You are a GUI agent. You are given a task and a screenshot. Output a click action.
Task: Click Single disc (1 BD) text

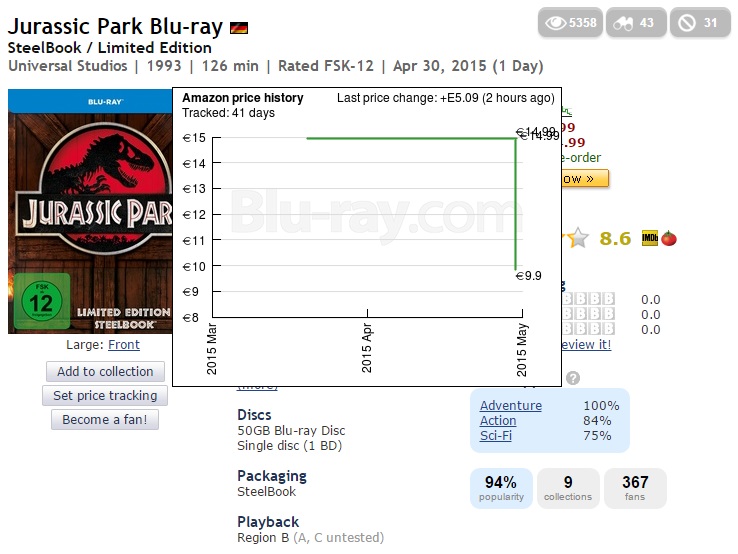pyautogui.click(x=289, y=445)
